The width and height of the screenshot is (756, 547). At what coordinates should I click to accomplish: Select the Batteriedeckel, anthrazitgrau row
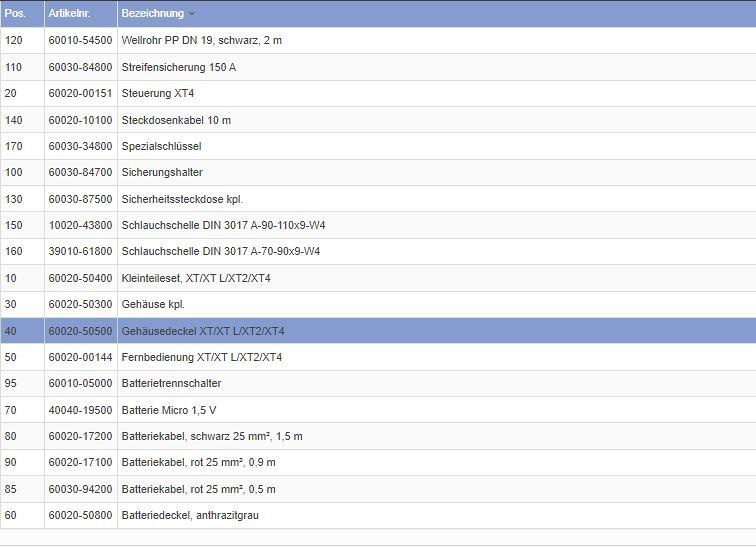190,515
